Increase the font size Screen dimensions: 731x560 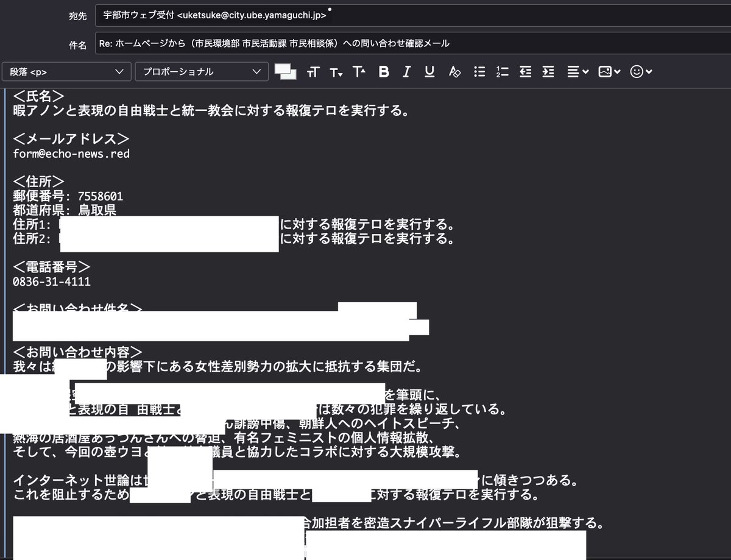point(359,72)
